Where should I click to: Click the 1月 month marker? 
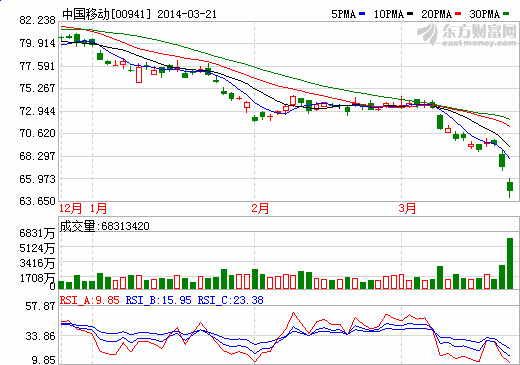(x=98, y=209)
